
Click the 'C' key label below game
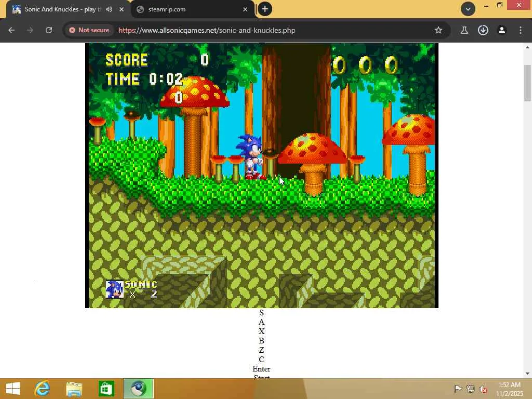(x=261, y=360)
